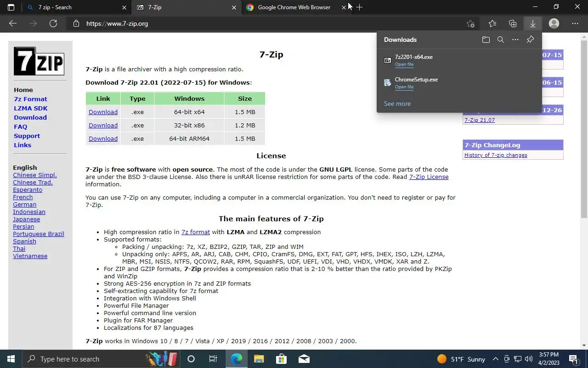
Task: Open the profile avatar menu
Action: 554,23
